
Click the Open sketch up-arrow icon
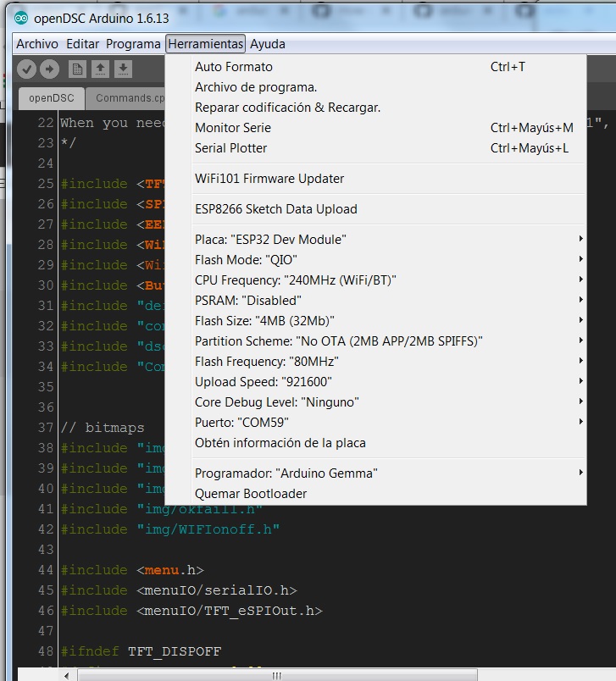click(100, 69)
